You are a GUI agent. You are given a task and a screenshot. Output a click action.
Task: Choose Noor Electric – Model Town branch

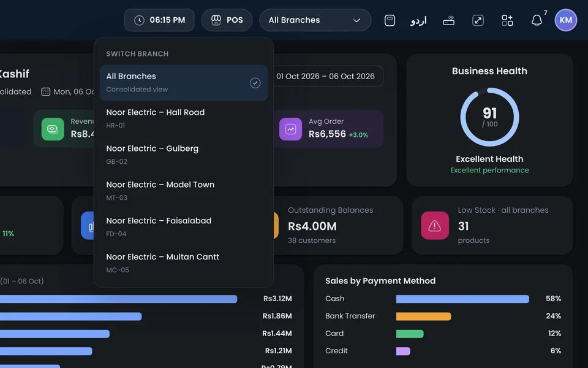click(x=184, y=190)
